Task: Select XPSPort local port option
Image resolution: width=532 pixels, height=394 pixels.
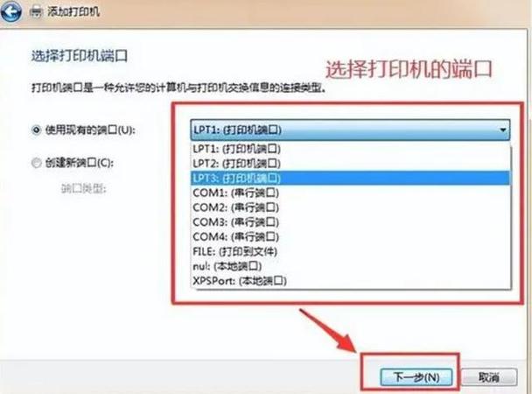Action: (351, 281)
